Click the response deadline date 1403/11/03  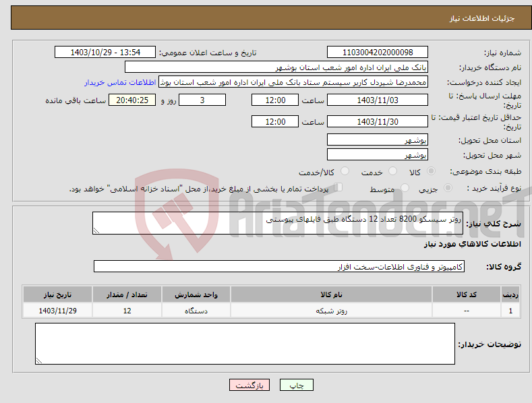pyautogui.click(x=378, y=100)
